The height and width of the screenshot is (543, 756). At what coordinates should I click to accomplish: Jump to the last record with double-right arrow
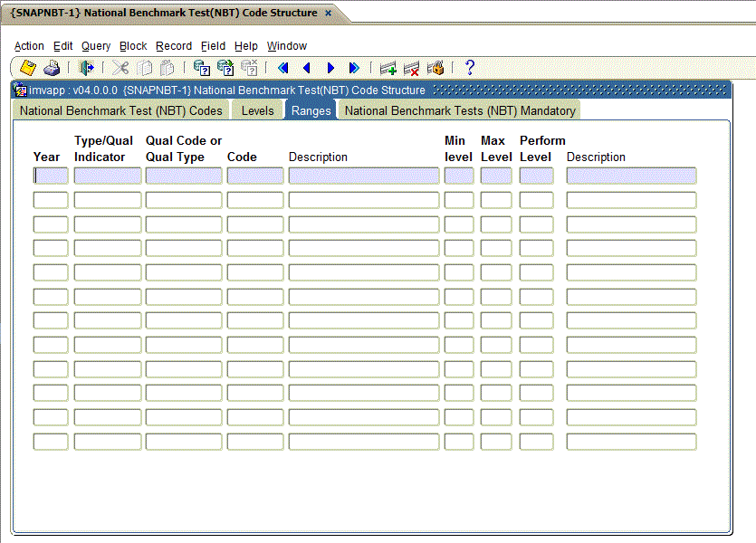pos(354,68)
